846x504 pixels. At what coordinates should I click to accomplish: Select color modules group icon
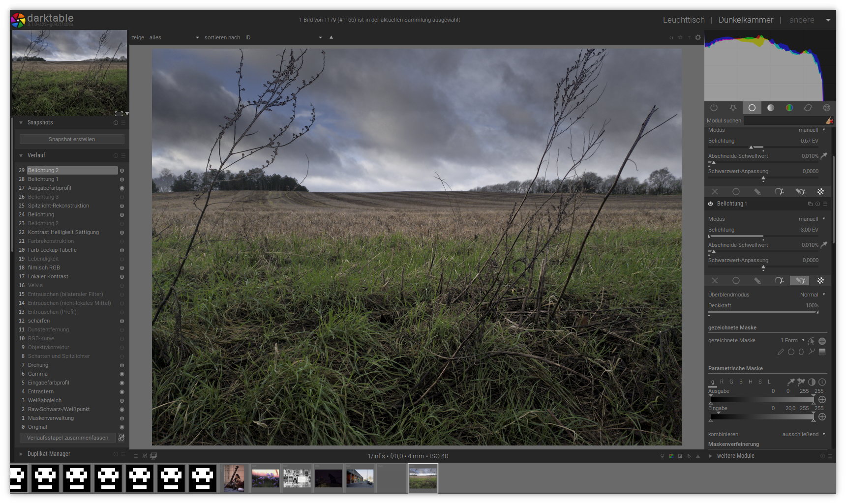789,108
